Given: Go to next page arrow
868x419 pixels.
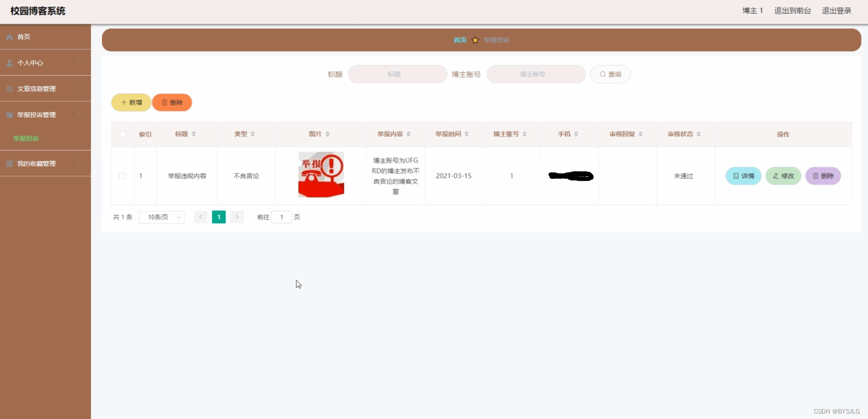Looking at the screenshot, I should (237, 217).
